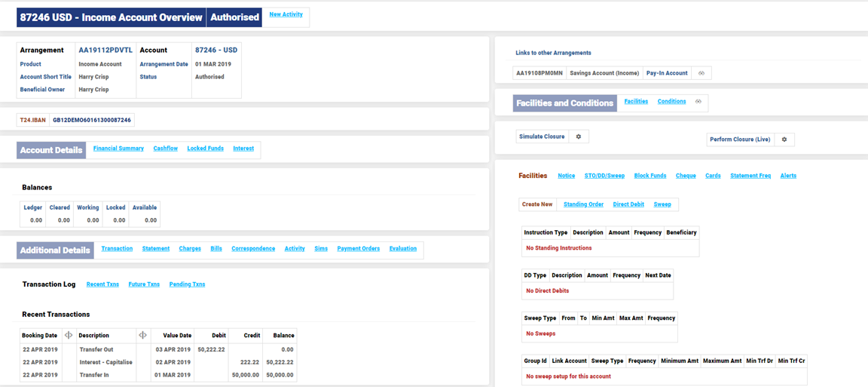
Task: Click Perform Closure (Live) button
Action: click(740, 140)
